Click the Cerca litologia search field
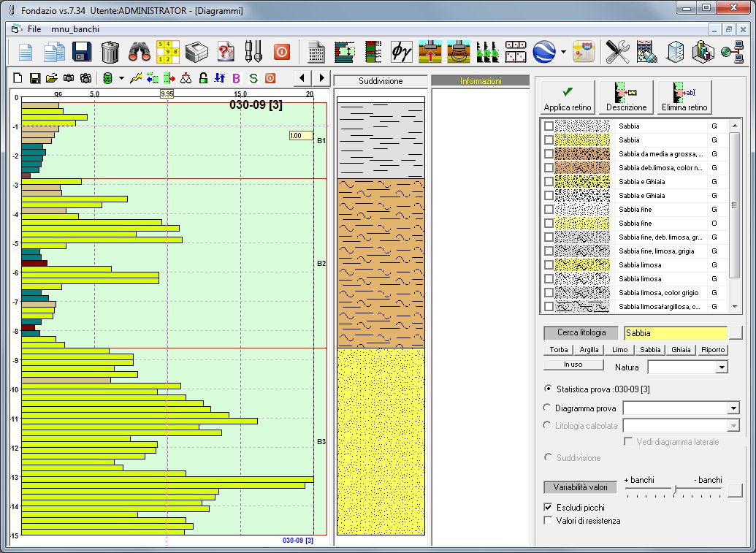This screenshot has height=553, width=756. pyautogui.click(x=676, y=332)
